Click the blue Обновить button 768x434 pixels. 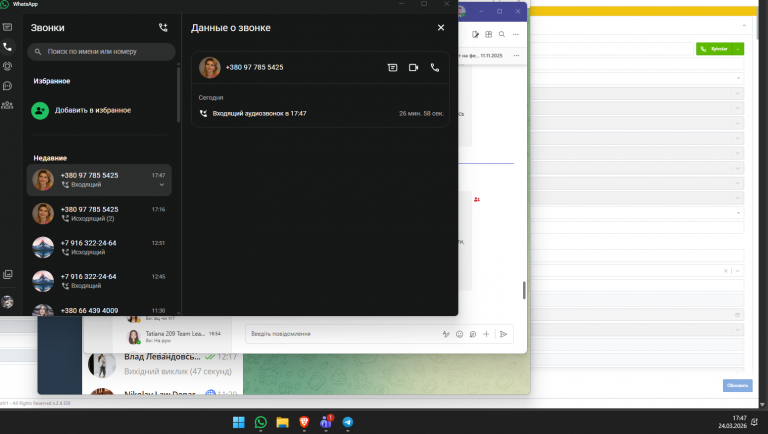[x=737, y=386]
